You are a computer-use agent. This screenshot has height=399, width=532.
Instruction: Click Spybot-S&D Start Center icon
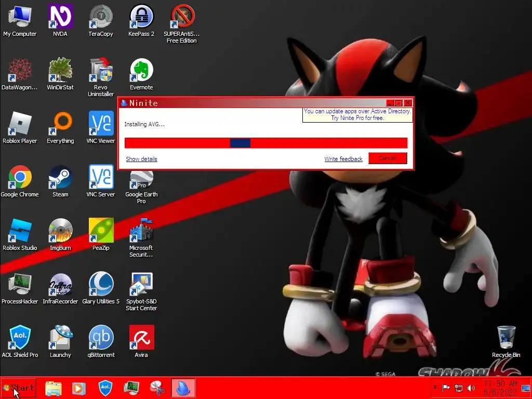pos(141,291)
